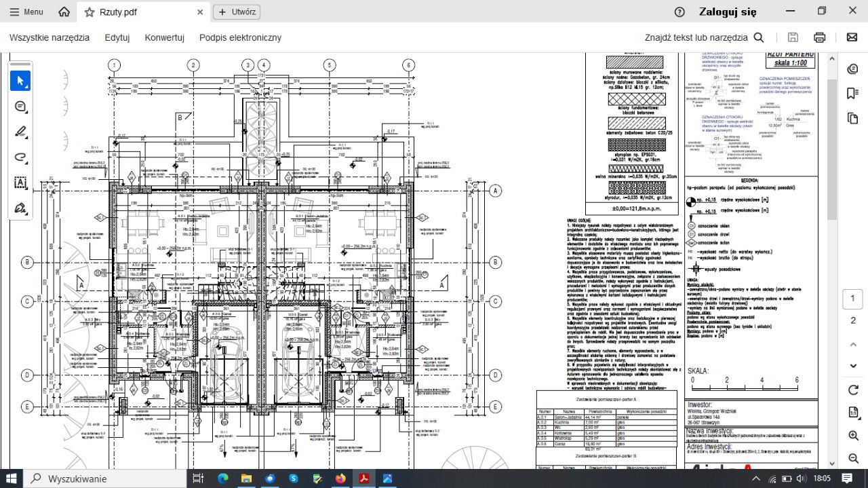868x488 pixels.
Task: Choose the comment tool in left toolbar
Action: (20, 107)
